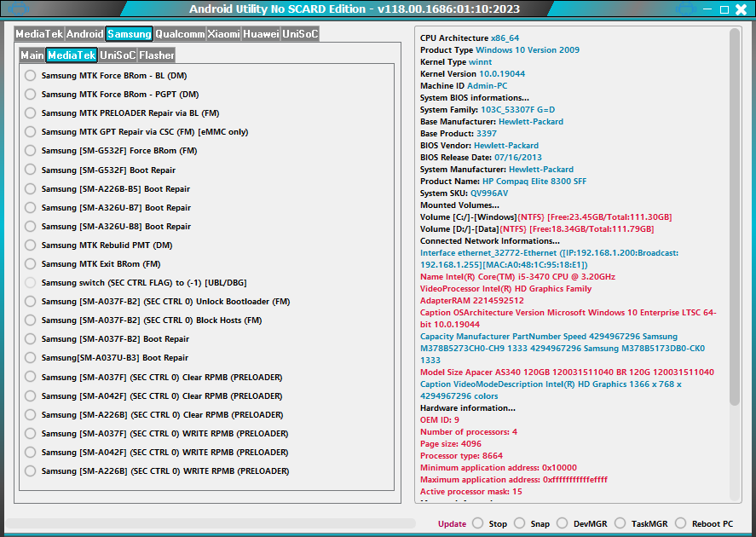Screen dimensions: 756x537
Task: Open the Qualcomm tab
Action: tap(180, 34)
